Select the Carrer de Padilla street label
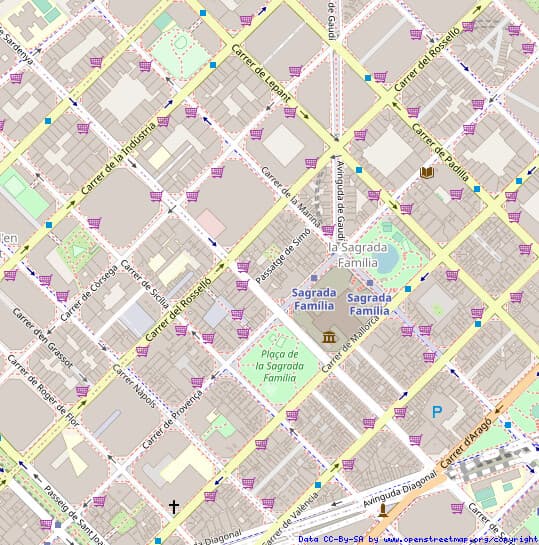 pos(440,152)
